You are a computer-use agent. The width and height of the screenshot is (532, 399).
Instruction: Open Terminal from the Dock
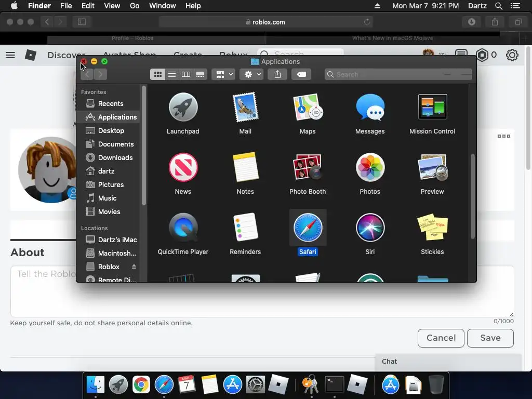[335, 385]
